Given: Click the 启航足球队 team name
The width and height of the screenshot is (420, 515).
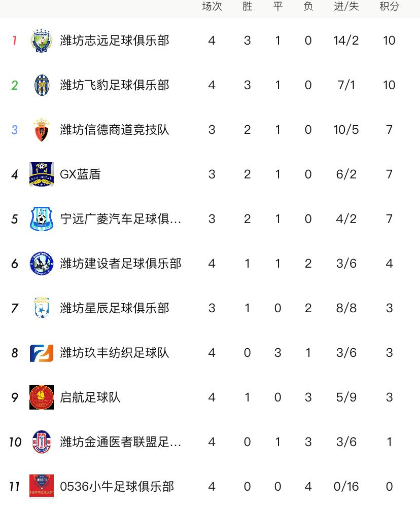Looking at the screenshot, I should pos(90,397).
